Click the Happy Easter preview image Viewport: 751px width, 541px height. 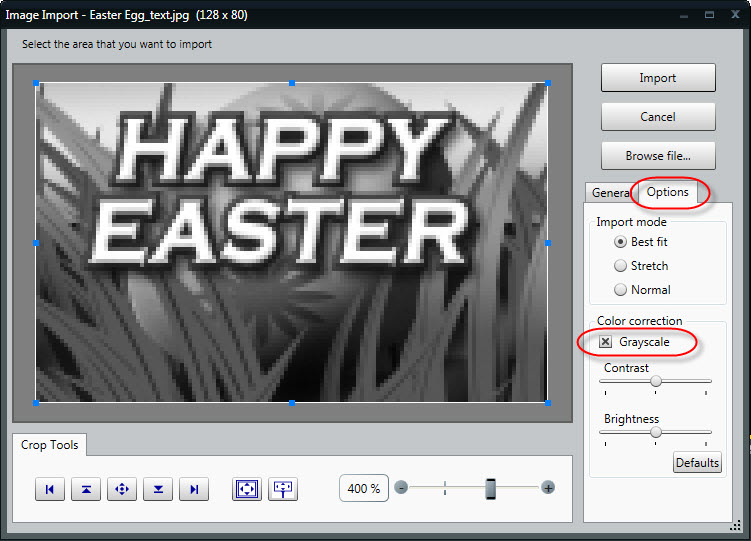coord(292,243)
